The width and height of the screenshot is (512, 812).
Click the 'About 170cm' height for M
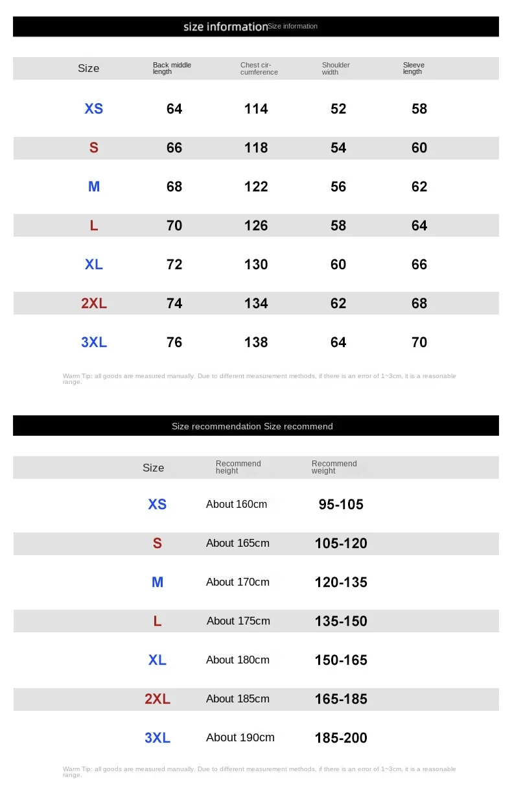238,582
